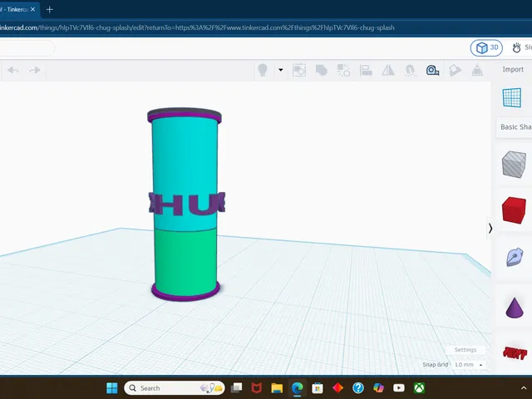Click the Import button
532x399 pixels.
tap(513, 69)
